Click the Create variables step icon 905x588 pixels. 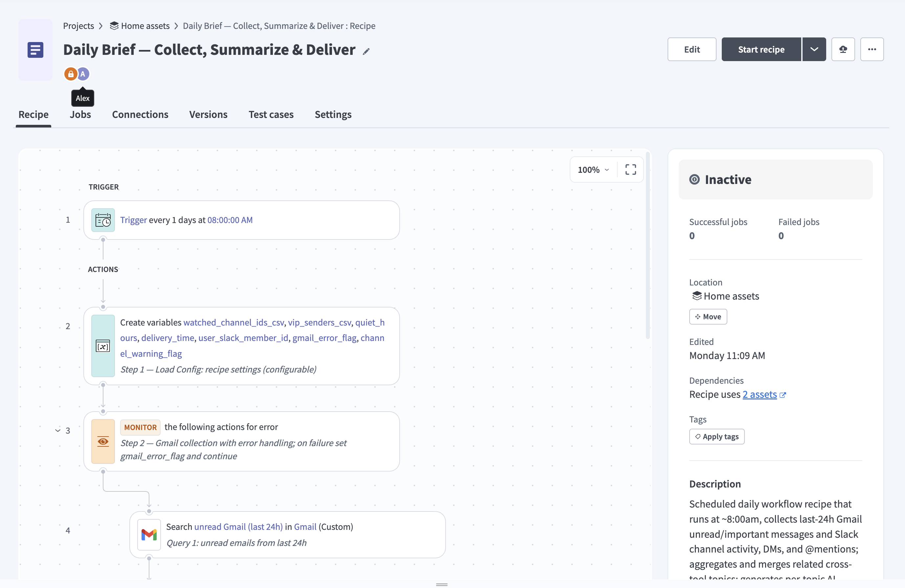[103, 346]
